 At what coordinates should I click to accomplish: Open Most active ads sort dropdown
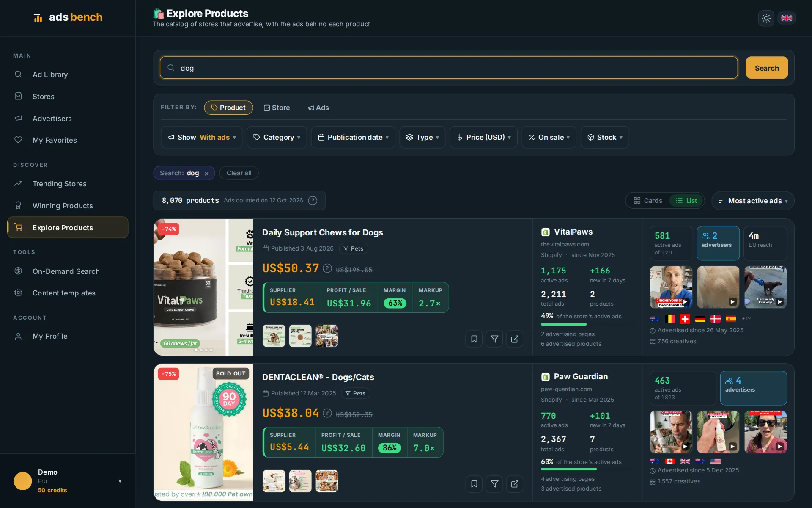[753, 201]
